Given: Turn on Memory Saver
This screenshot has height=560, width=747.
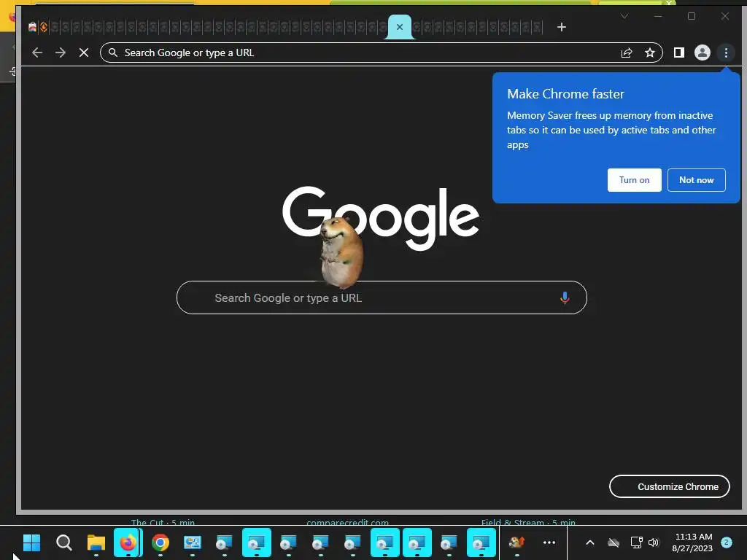Looking at the screenshot, I should [634, 180].
